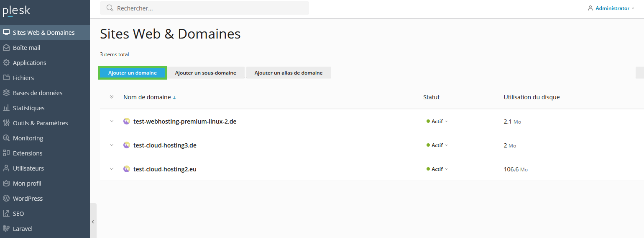Select Fichiers in the sidebar
Viewport: 644px width, 238px height.
pyautogui.click(x=45, y=78)
